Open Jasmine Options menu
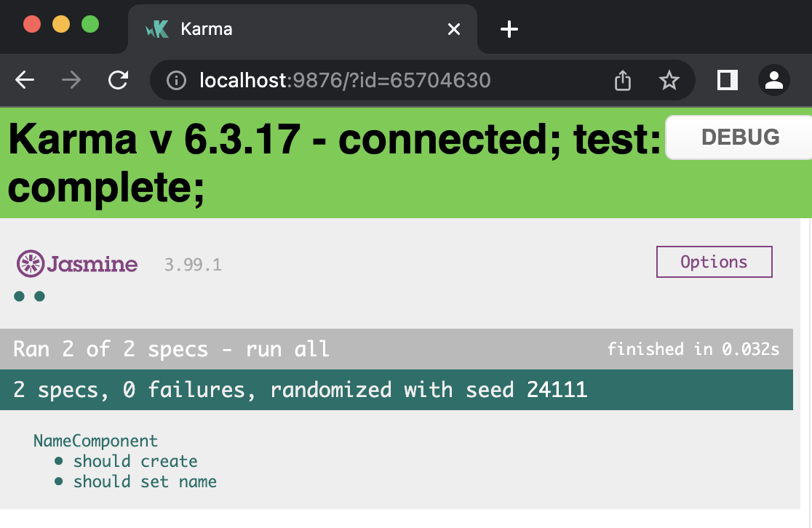The width and height of the screenshot is (812, 528). [714, 262]
